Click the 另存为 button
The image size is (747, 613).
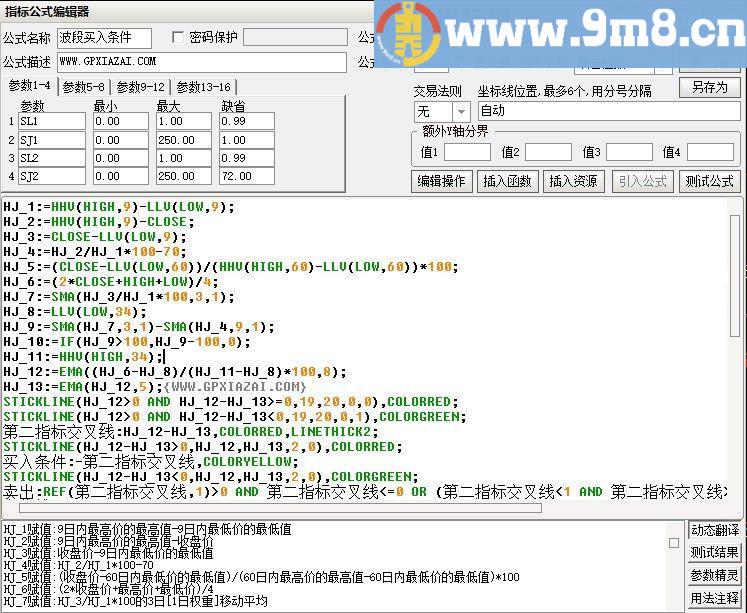pos(709,88)
